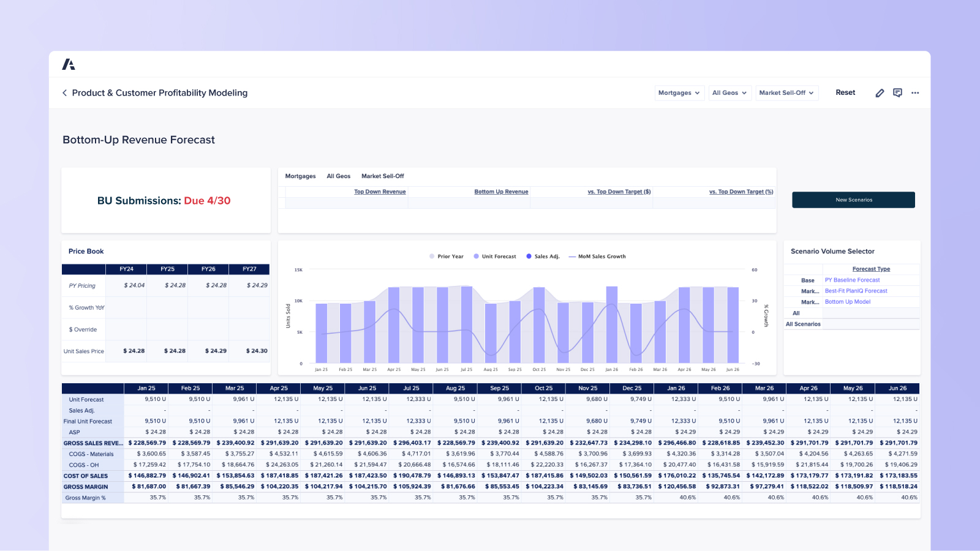Click the Reset button
The image size is (980, 551).
pos(845,92)
